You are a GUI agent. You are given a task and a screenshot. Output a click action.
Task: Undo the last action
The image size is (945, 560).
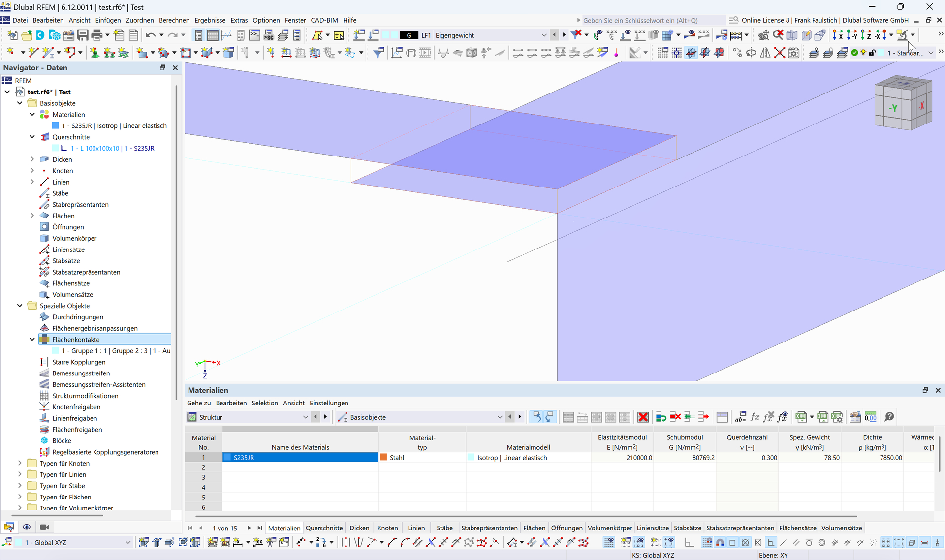(x=151, y=34)
